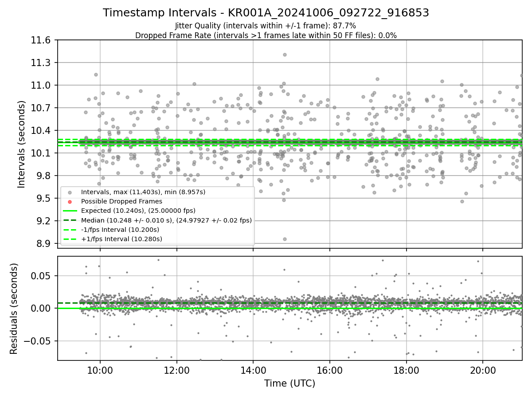This screenshot has width=532, height=399.
Task: Click legend entry 'Median (10.248 +/- 0.010 s), (24.97927 +/- 0.02 fps)'
Action: pyautogui.click(x=166, y=220)
